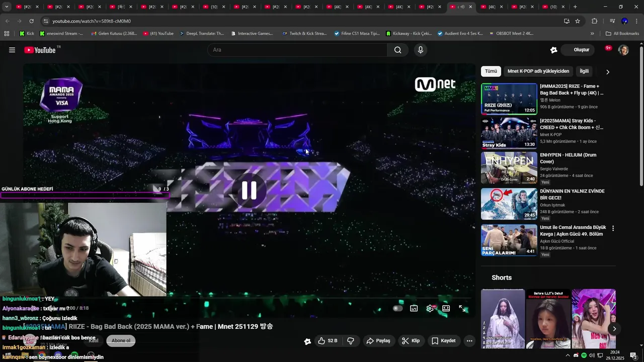Open YouTube notifications bell with 9+ badge
This screenshot has height=362, width=644.
point(608,49)
